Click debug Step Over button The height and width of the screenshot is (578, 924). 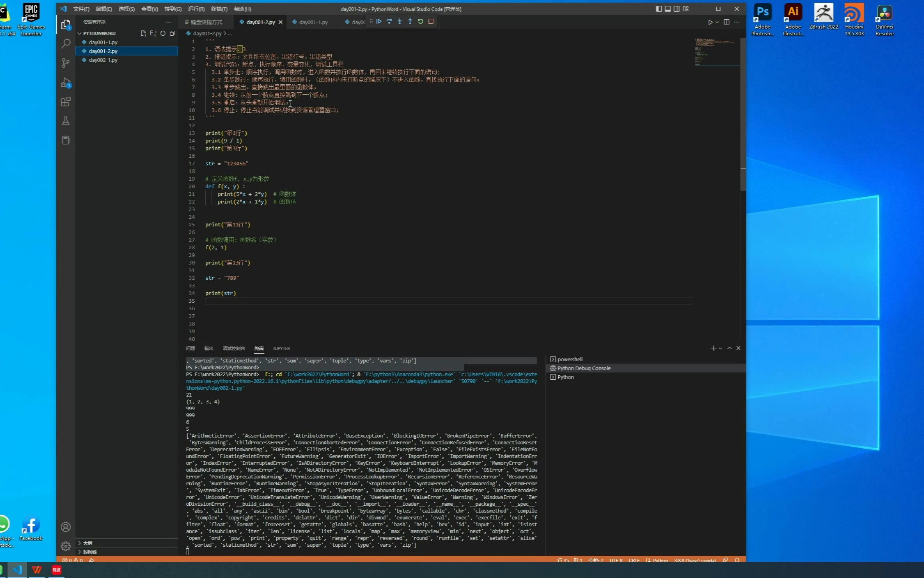click(389, 22)
